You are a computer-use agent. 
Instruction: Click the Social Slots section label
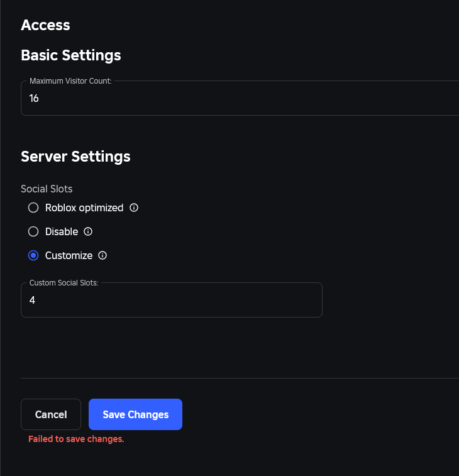pyautogui.click(x=47, y=189)
